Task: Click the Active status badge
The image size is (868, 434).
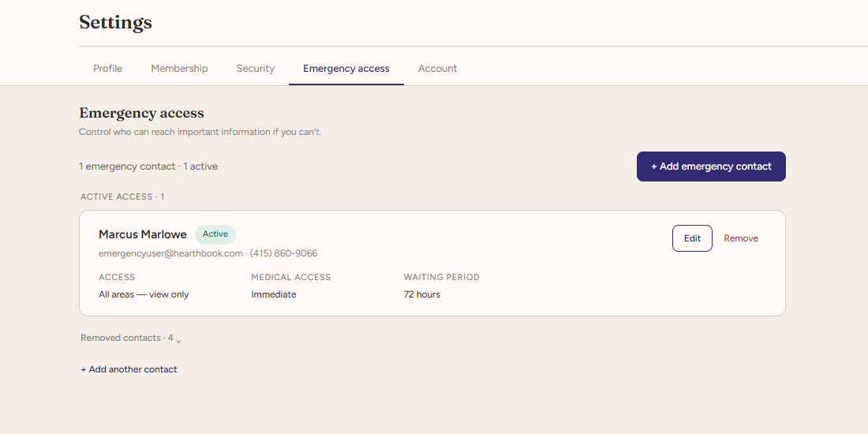Action: [x=215, y=234]
